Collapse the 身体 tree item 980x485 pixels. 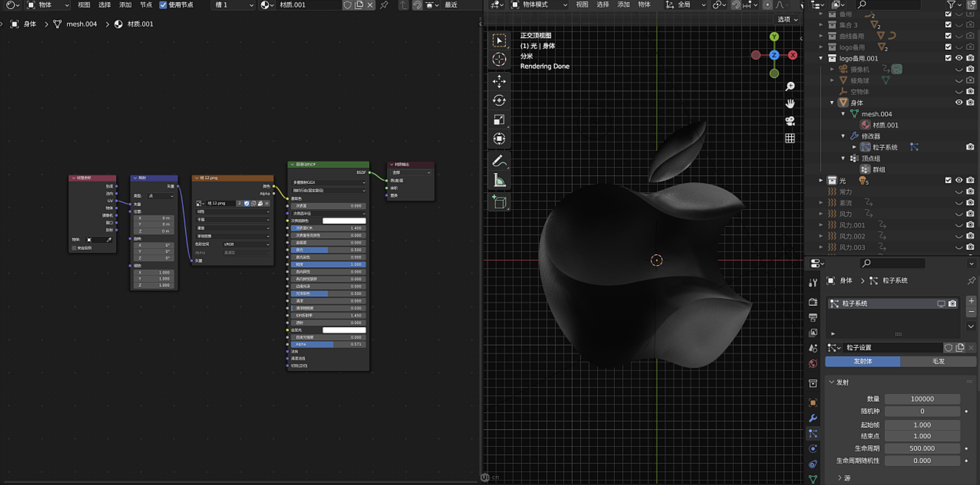[832, 103]
